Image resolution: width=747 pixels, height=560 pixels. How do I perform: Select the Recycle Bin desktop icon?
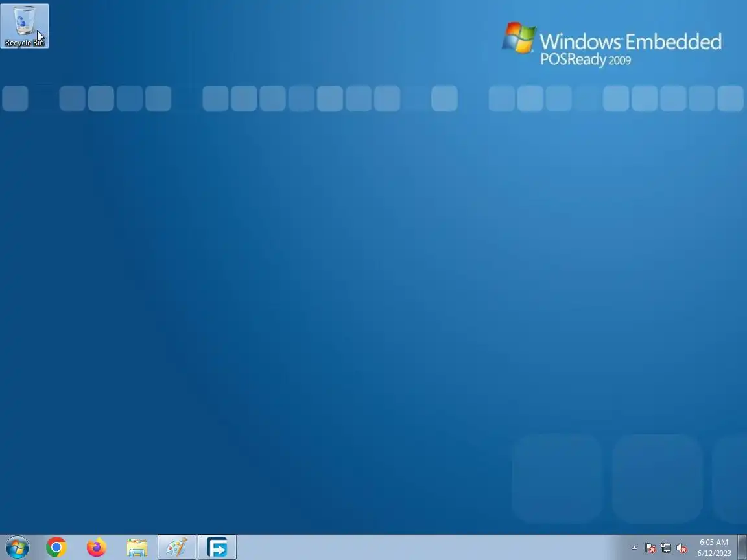click(24, 26)
